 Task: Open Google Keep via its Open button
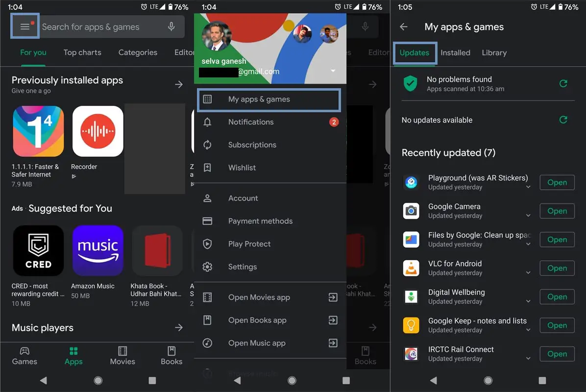[x=557, y=325]
